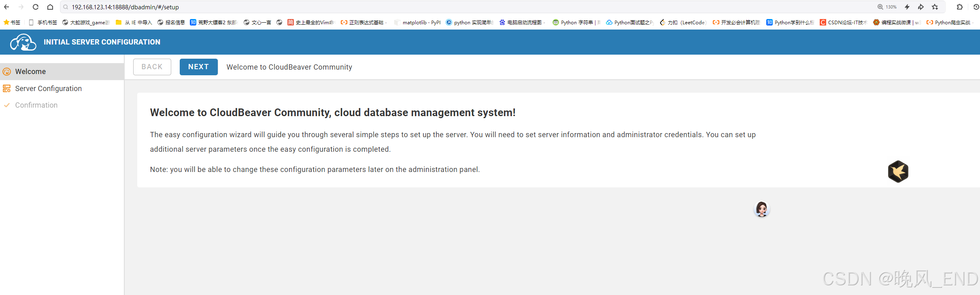Open the CSDN论坛-IT技术 bookmark
Image resolution: width=980 pixels, height=295 pixels.
[844, 23]
